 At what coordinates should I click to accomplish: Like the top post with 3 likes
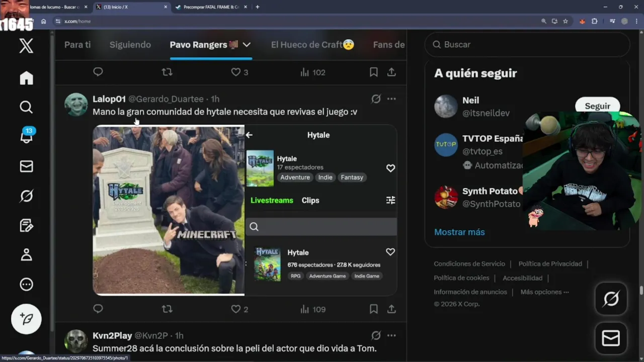click(239, 72)
